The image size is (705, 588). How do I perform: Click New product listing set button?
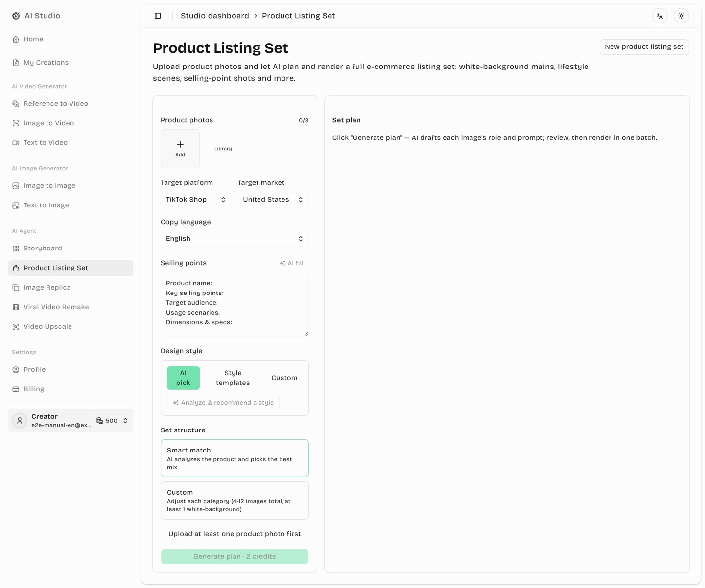point(644,47)
